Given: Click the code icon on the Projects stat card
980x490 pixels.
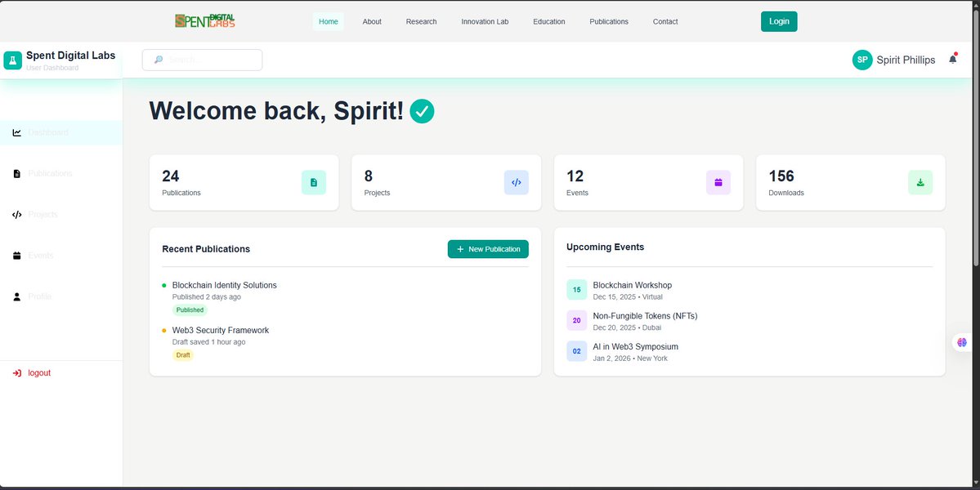Looking at the screenshot, I should click(516, 182).
